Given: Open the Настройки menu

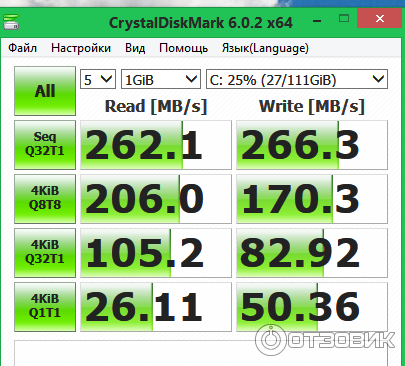Looking at the screenshot, I should click(81, 48).
